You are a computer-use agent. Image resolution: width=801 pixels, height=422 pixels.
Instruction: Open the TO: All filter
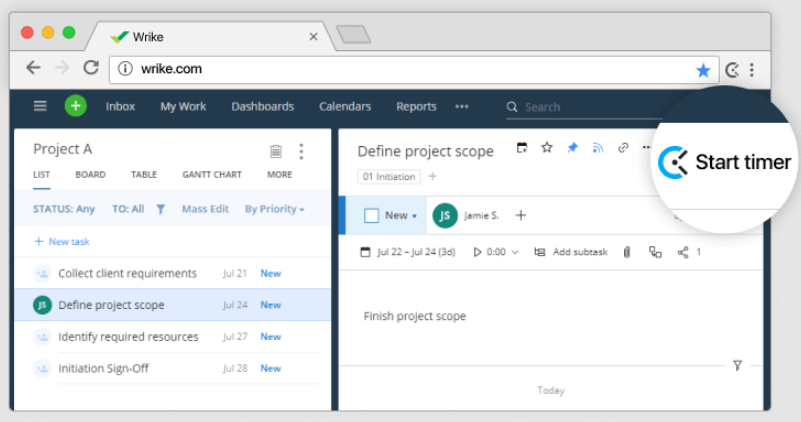click(128, 209)
